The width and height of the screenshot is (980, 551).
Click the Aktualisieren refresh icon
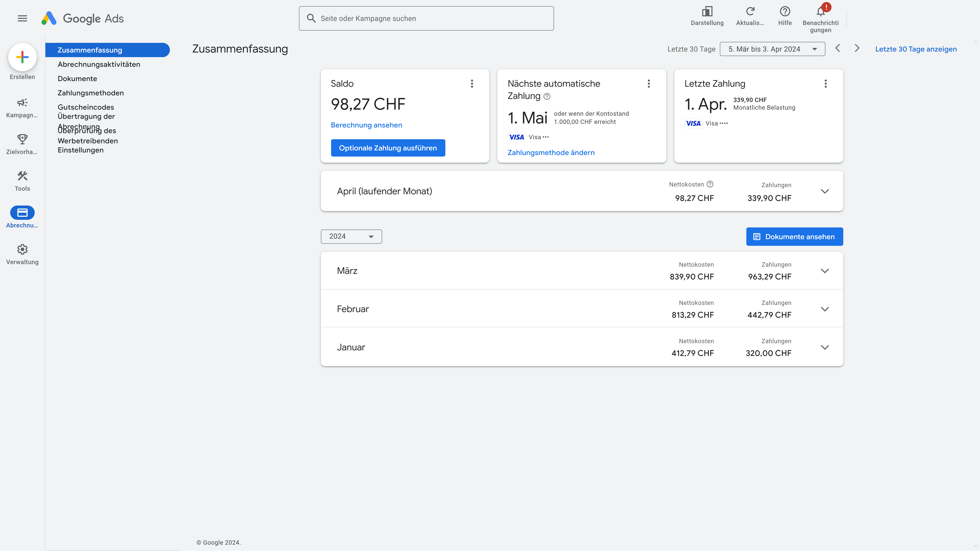(750, 11)
